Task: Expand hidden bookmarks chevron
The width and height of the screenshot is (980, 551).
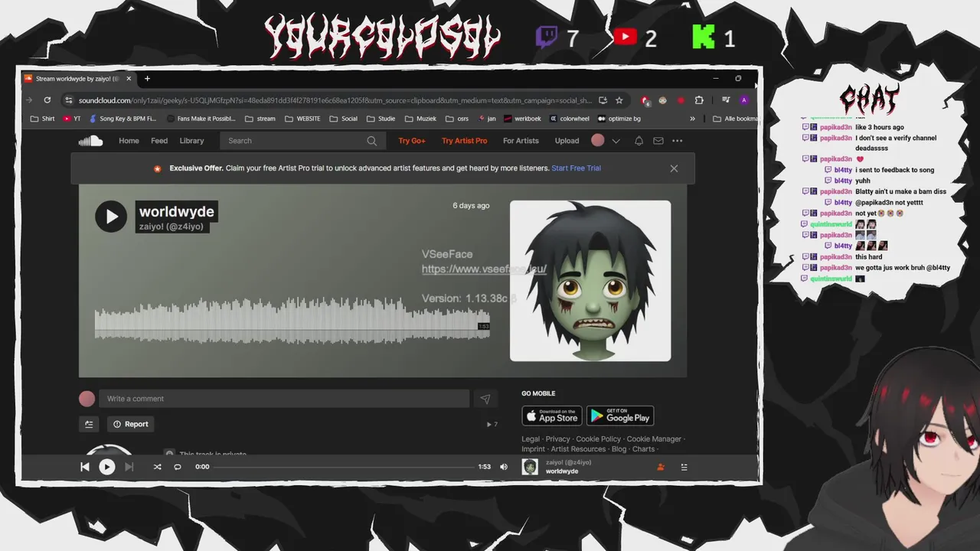Action: [692, 119]
